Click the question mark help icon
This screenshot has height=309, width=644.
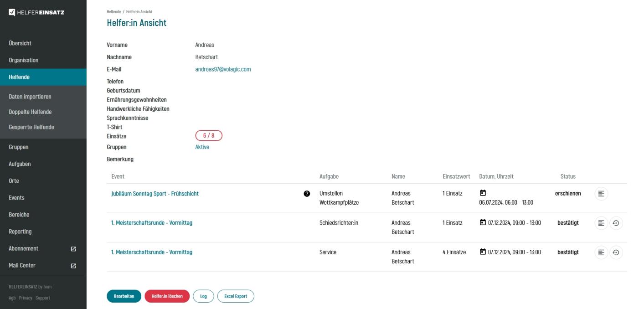[x=307, y=194]
